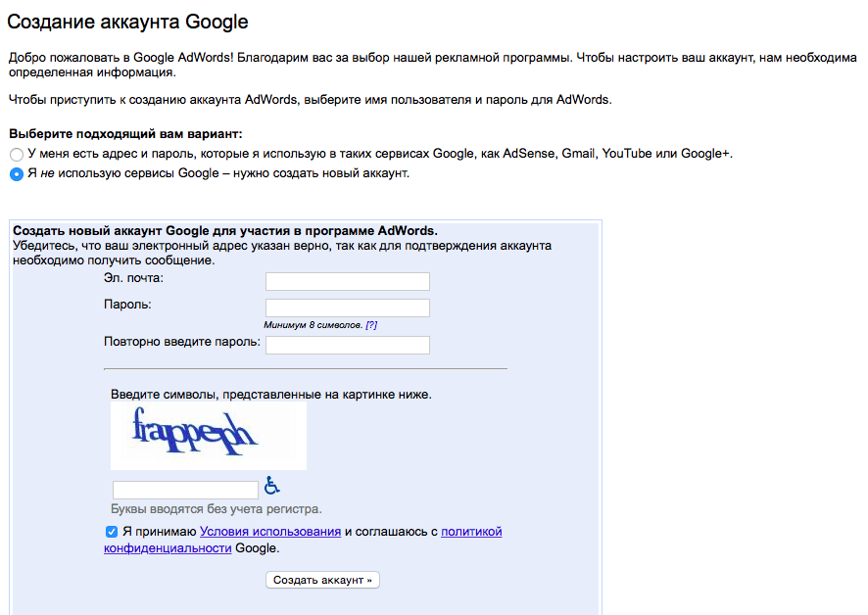Click the Введите символы captcha instruction text
Viewport: 868px width, 615px height.
[271, 395]
